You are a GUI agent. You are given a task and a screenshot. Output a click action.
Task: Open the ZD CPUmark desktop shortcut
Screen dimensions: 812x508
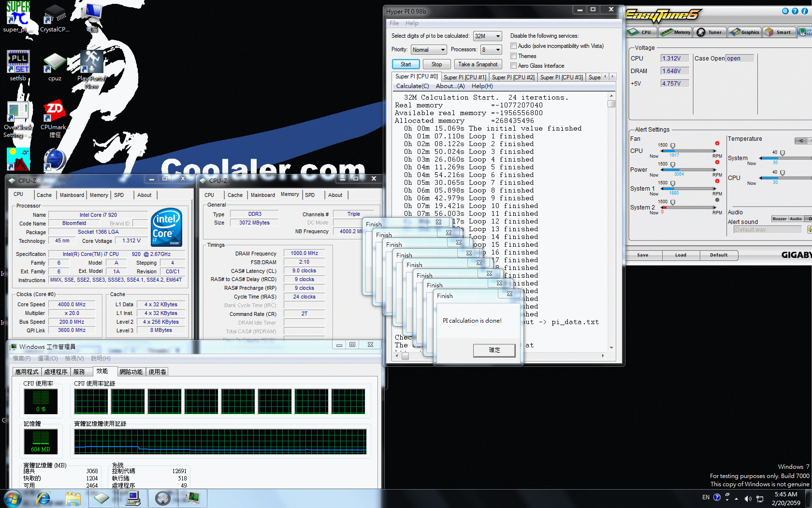55,119
